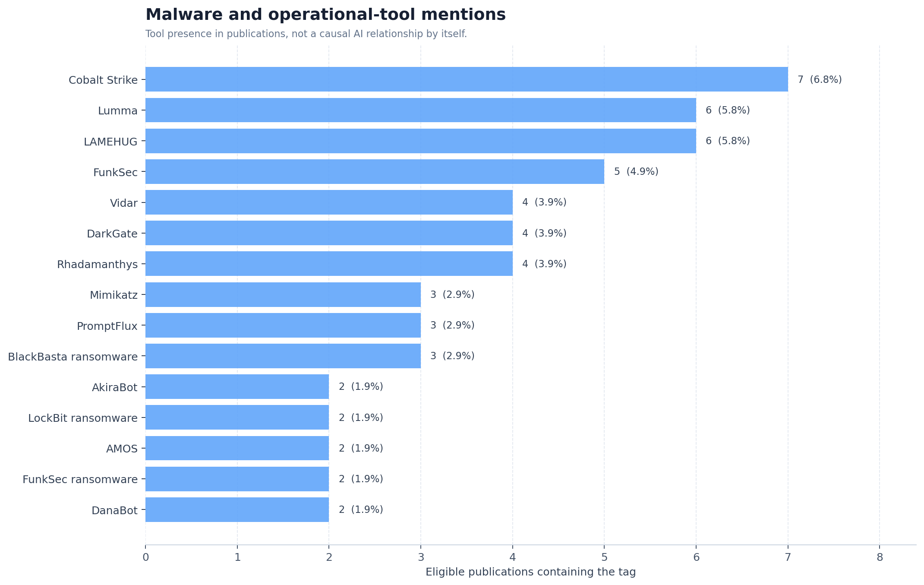Click the LockBit '2 (1.9%)' value label
Viewport: 924px width, 585px height.
tap(361, 417)
